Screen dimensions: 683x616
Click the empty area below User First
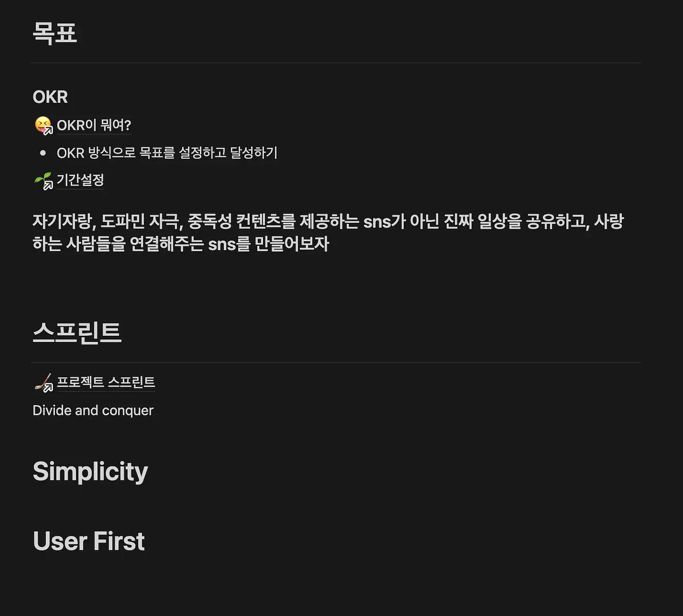(336, 585)
